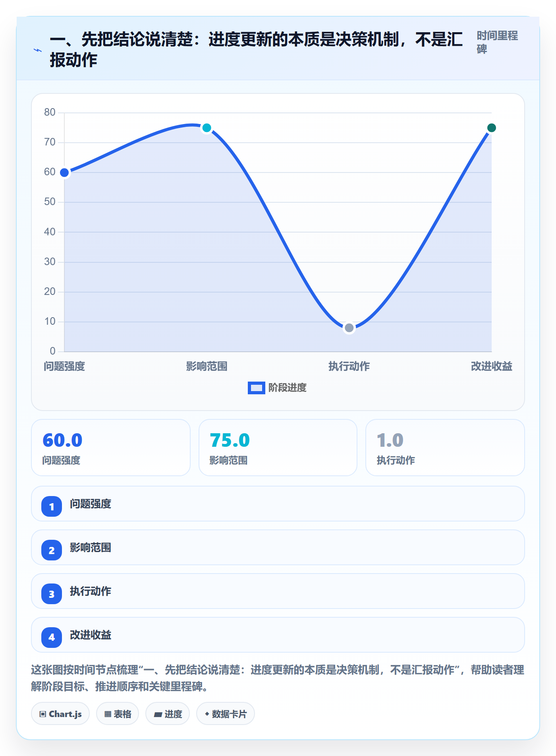Click the 影响范围 text beside badge 2
Screen dimensions: 556x756
(x=91, y=547)
